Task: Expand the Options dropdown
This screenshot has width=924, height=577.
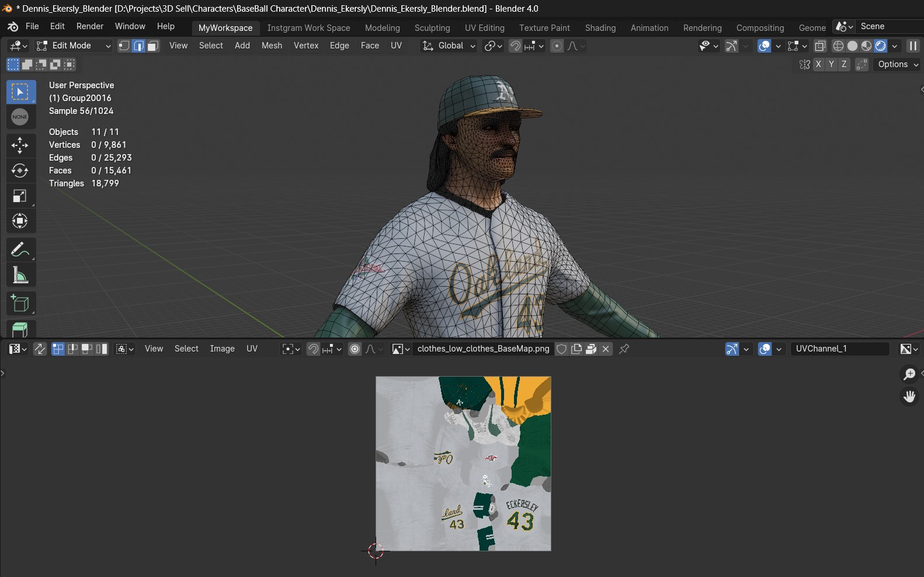Action: click(898, 64)
